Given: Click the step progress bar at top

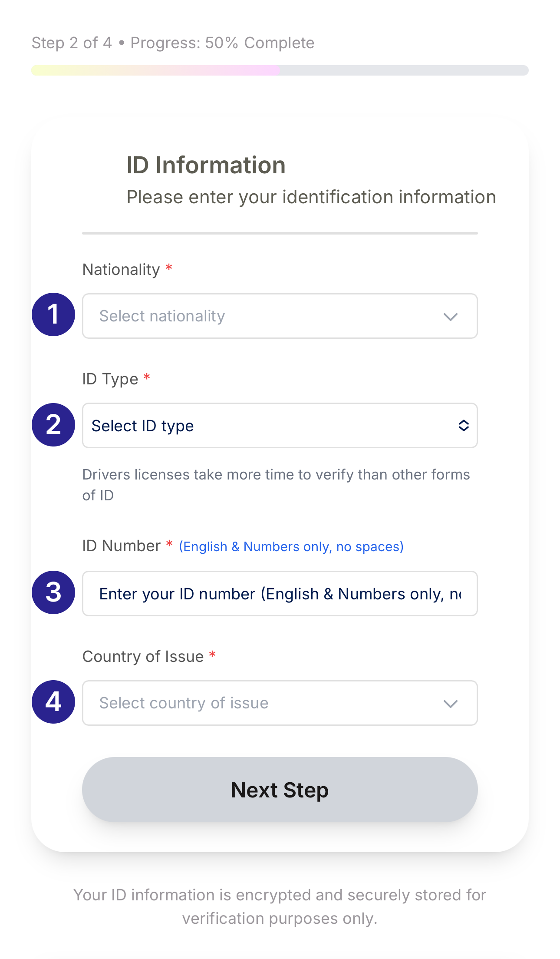Looking at the screenshot, I should [x=280, y=70].
